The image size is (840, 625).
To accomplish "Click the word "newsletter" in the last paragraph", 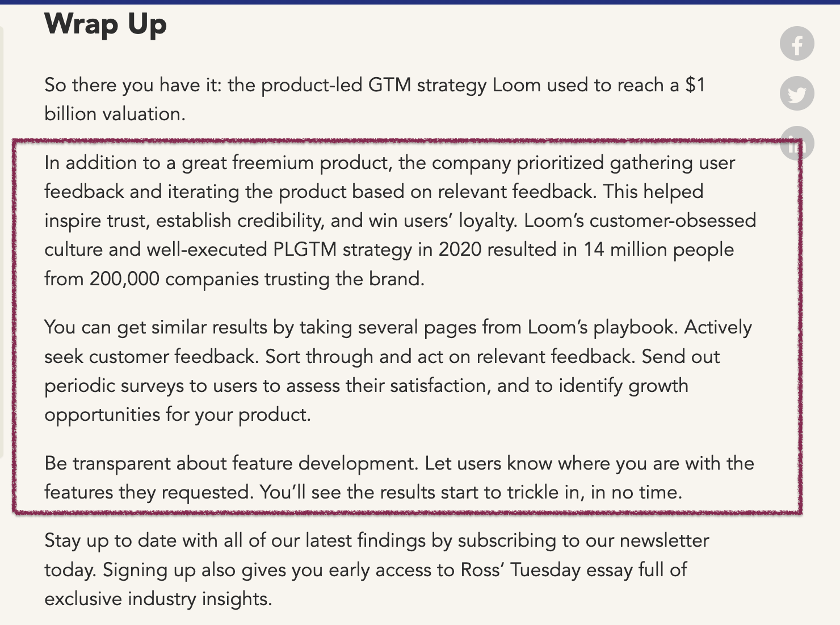I will (x=664, y=540).
